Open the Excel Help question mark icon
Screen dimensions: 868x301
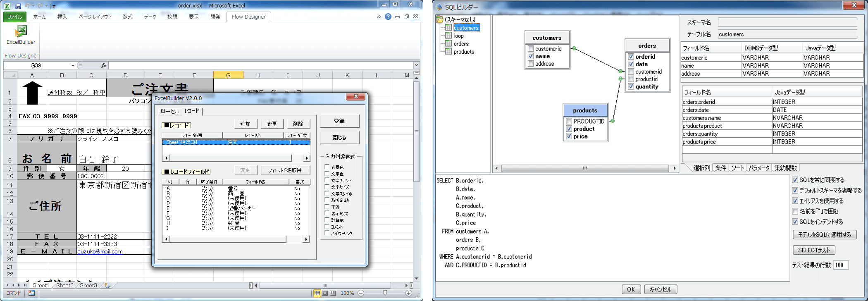[x=388, y=17]
